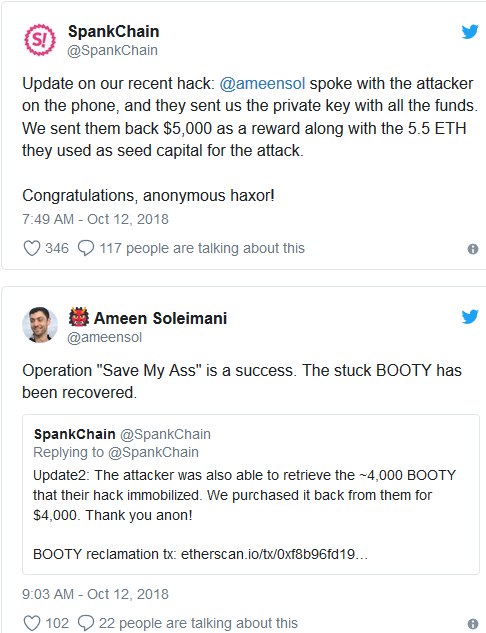Click the @ameensol handle under Ameen's name
This screenshot has width=486, height=633.
click(105, 337)
